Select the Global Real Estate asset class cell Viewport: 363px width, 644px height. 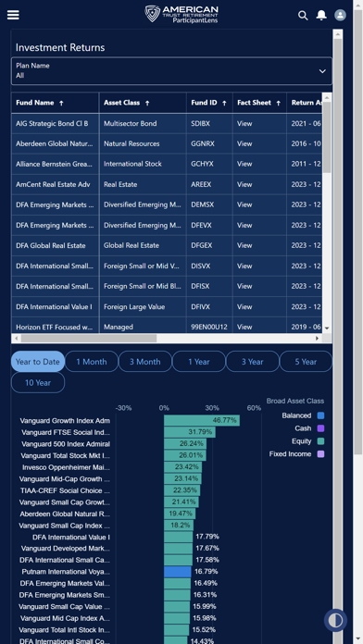coord(143,245)
